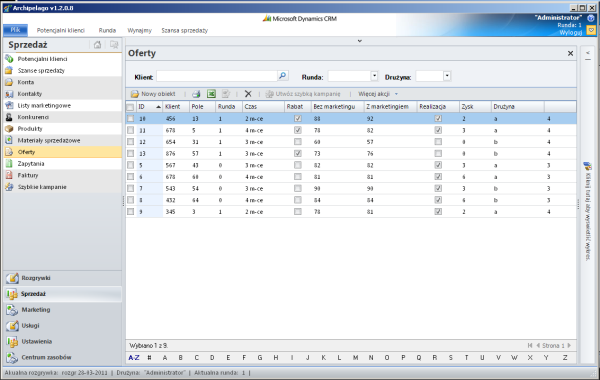Image resolution: width=600 pixels, height=380 pixels.
Task: Switch to the Rozgrywki module
Action: (x=62, y=278)
